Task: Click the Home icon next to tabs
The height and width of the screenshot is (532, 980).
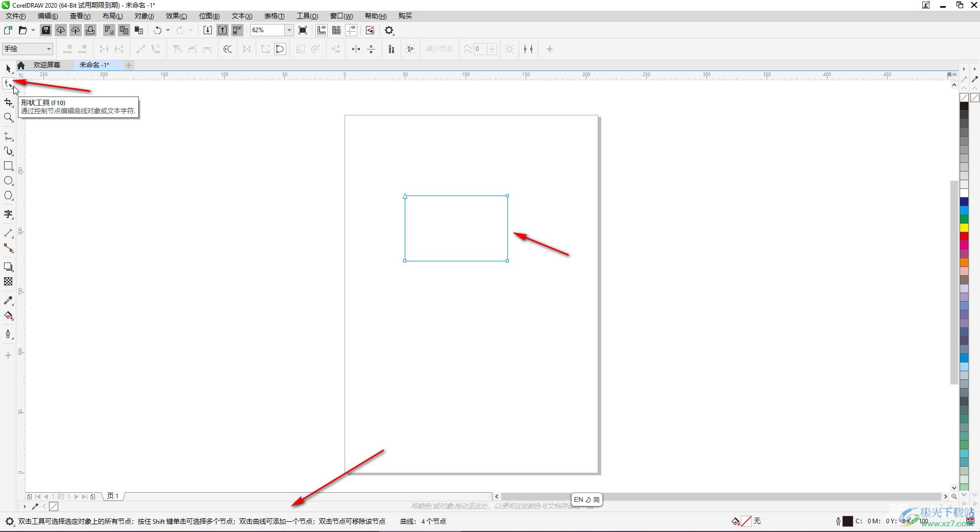Action: (x=21, y=65)
